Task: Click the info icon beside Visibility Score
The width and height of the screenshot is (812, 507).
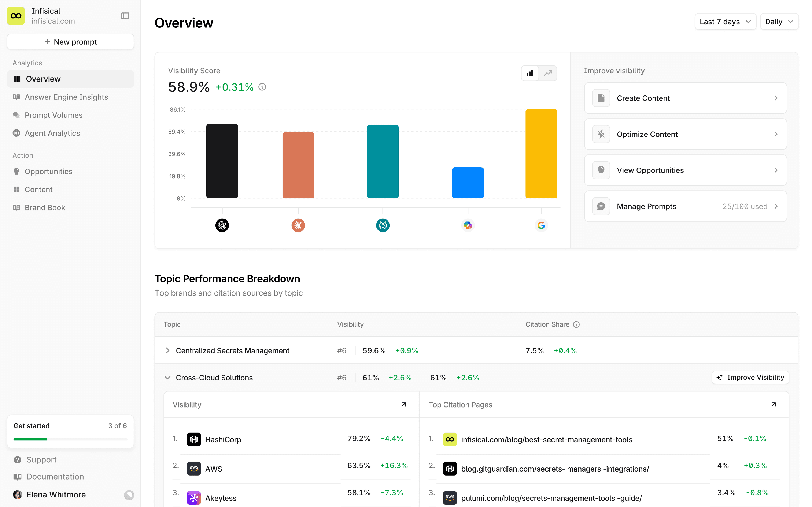Action: [262, 87]
